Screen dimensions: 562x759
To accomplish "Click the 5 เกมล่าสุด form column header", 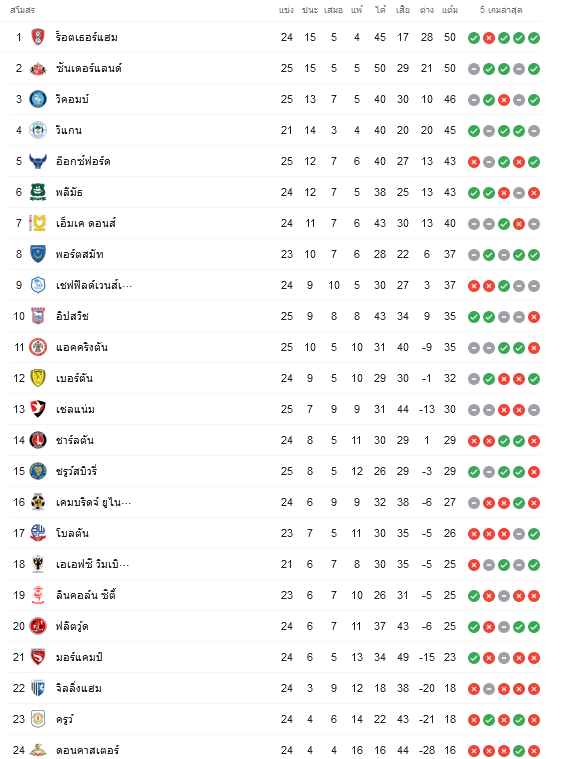I will click(501, 10).
